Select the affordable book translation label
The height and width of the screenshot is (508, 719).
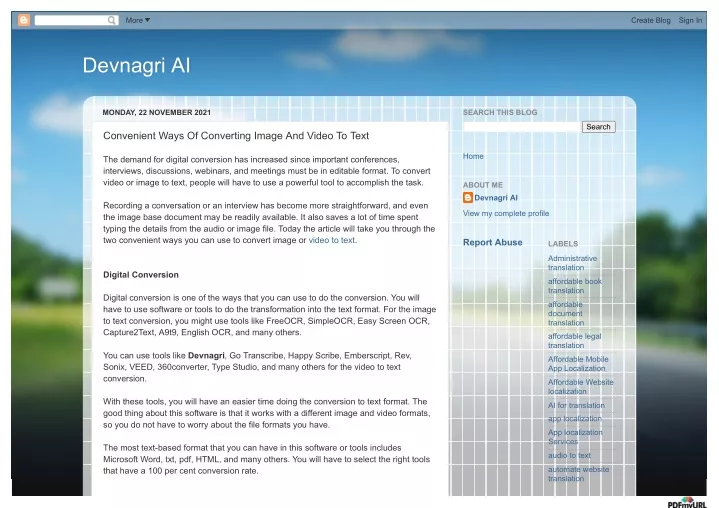click(575, 286)
